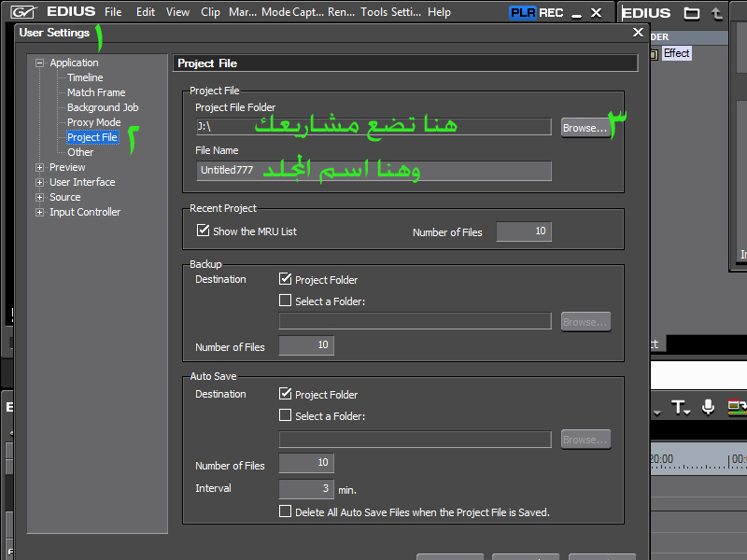
Task: Open the Tools menu
Action: tap(374, 12)
